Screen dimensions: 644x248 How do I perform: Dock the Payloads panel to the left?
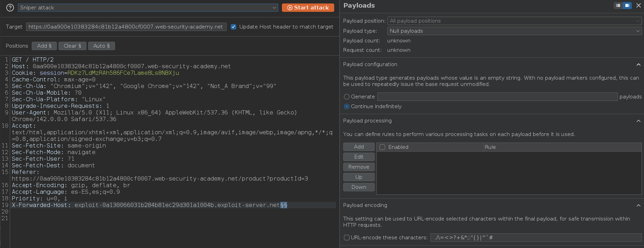pyautogui.click(x=618, y=6)
